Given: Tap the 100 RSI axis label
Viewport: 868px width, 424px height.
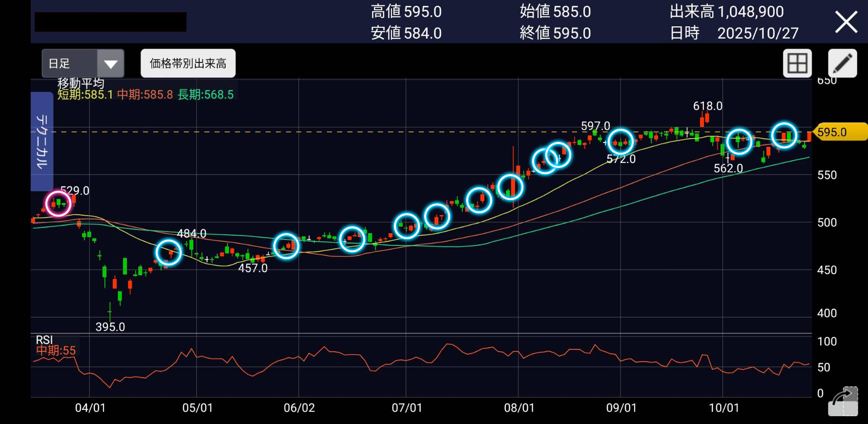Looking at the screenshot, I should click(827, 342).
